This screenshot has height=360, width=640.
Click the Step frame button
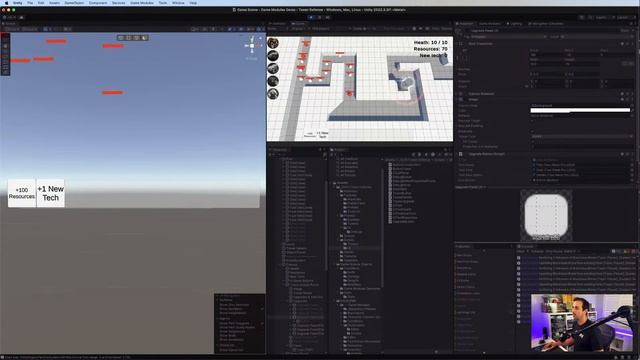(x=327, y=17)
